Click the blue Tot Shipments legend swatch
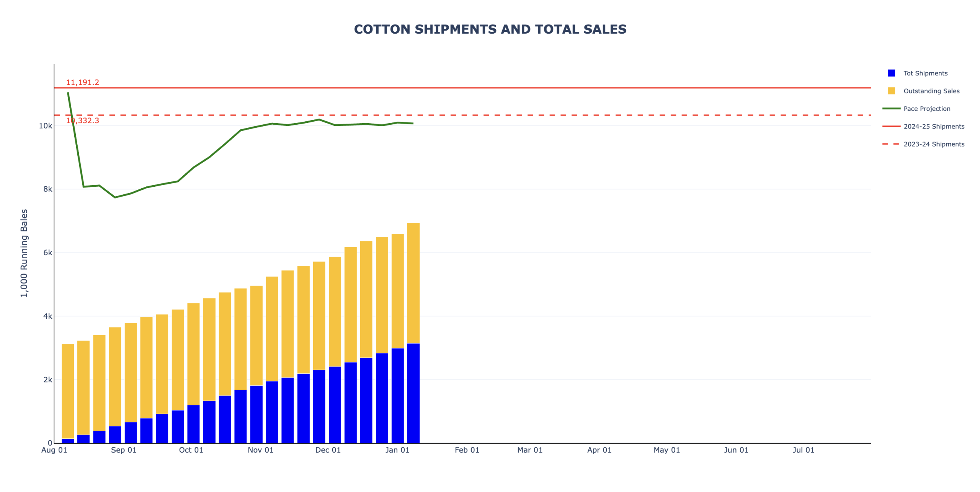This screenshot has width=980, height=492. pos(891,73)
